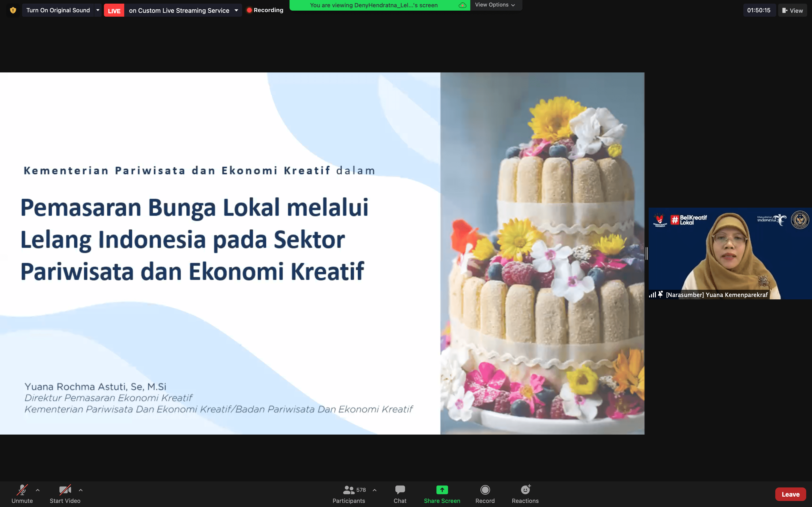Open the View Options dropdown
The image size is (812, 507).
click(495, 5)
